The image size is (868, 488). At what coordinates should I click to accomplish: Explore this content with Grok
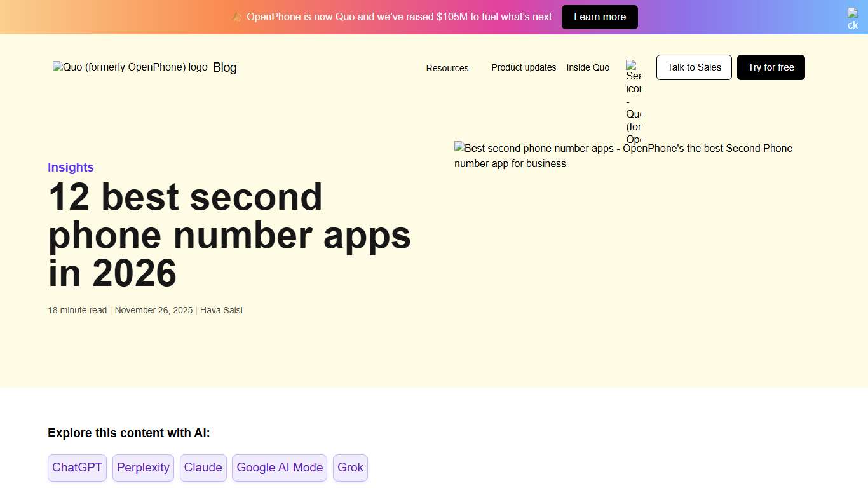click(350, 468)
